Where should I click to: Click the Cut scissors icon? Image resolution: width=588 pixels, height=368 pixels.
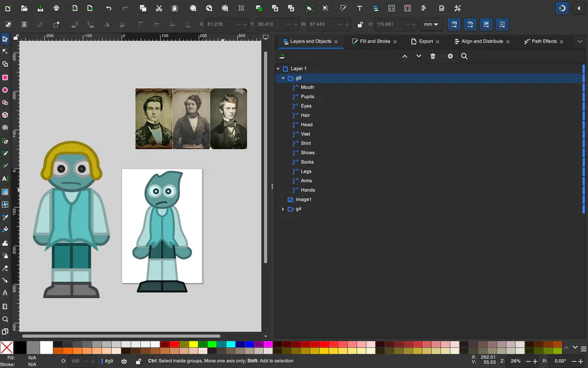(x=159, y=8)
